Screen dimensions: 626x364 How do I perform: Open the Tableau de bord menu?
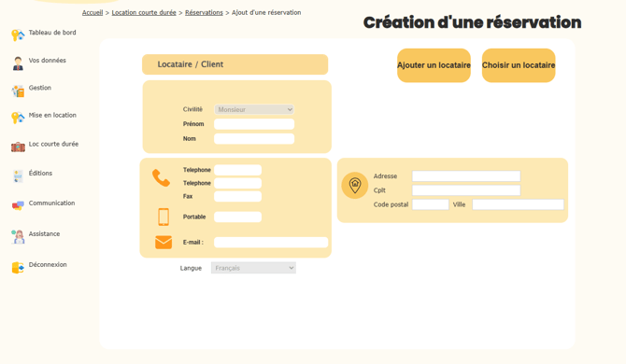[52, 33]
